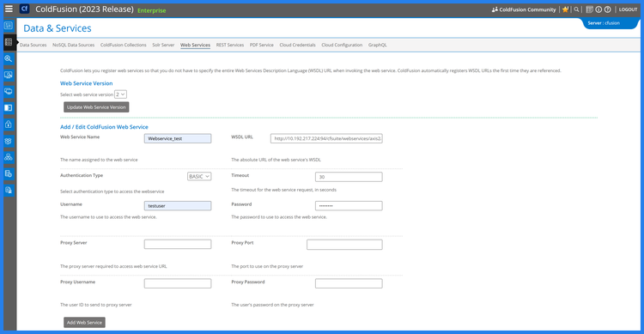Image resolution: width=644 pixels, height=334 pixels.
Task: Open the stacked boxes Packaging sidebar icon
Action: click(x=9, y=141)
